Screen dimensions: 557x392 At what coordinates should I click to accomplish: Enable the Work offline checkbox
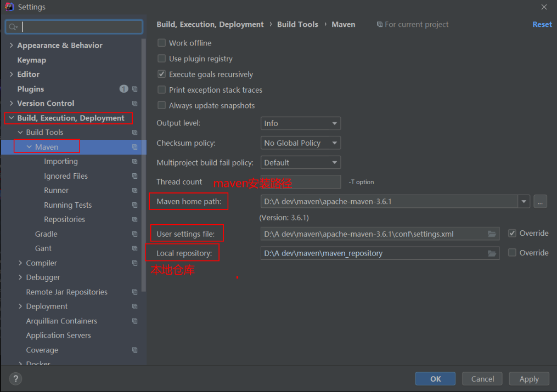click(162, 43)
